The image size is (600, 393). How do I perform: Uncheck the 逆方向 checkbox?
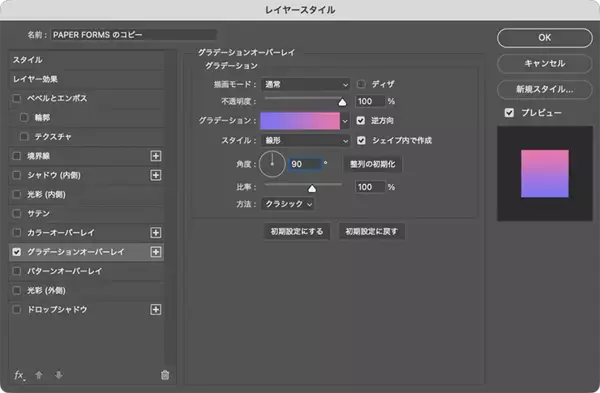[x=361, y=121]
